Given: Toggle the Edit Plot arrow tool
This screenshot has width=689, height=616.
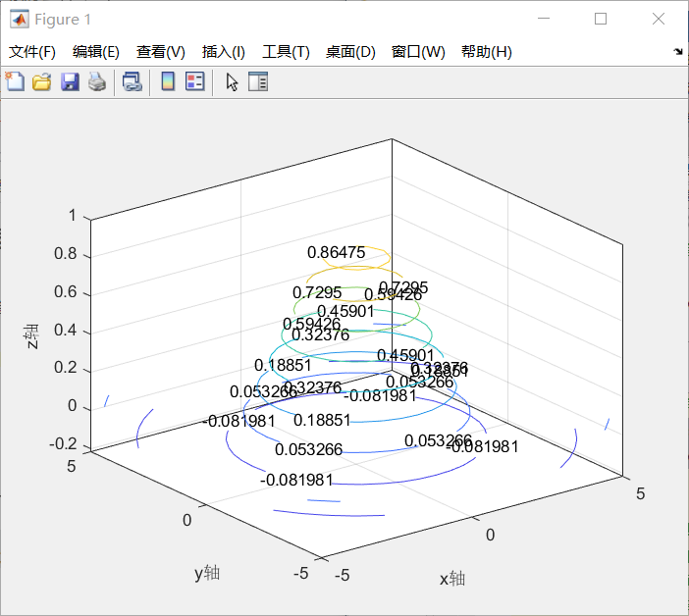Looking at the screenshot, I should pyautogui.click(x=232, y=82).
